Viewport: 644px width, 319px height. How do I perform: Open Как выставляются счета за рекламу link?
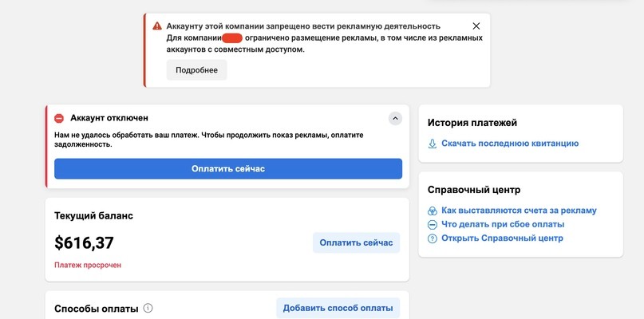pos(519,211)
